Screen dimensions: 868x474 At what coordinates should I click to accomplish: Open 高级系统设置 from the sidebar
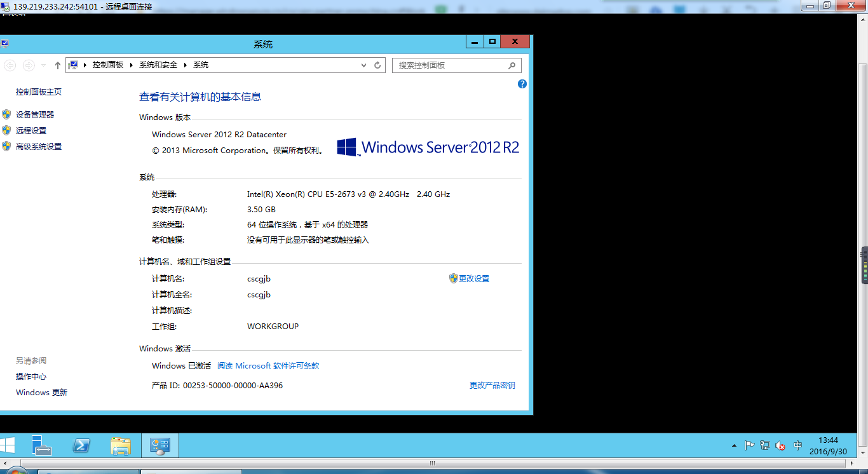pyautogui.click(x=39, y=146)
